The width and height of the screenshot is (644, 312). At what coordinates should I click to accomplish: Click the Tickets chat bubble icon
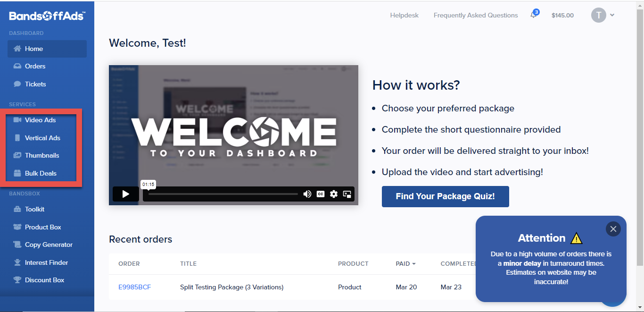click(x=17, y=84)
